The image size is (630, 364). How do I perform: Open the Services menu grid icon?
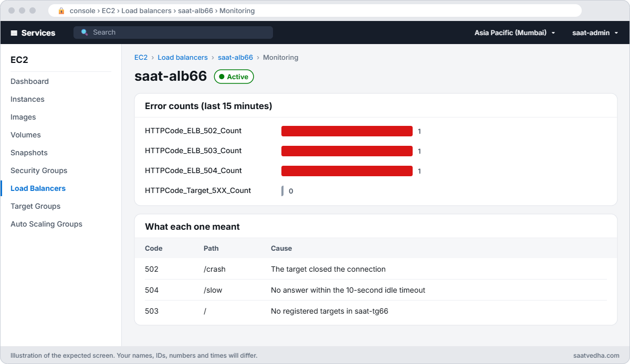pyautogui.click(x=14, y=33)
